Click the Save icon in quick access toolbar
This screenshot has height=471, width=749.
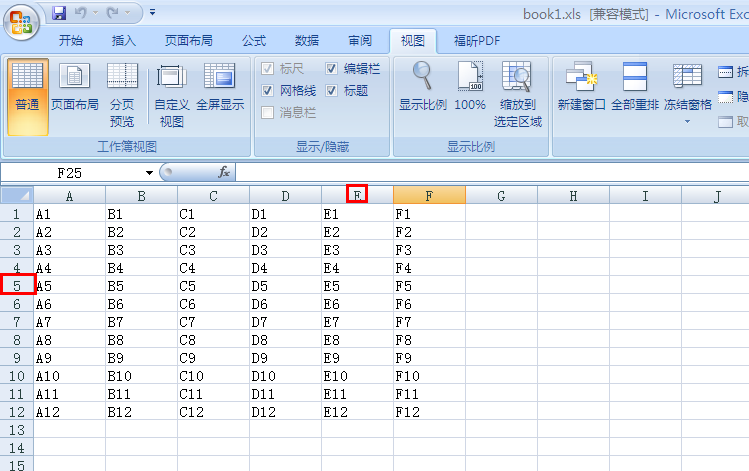point(59,13)
